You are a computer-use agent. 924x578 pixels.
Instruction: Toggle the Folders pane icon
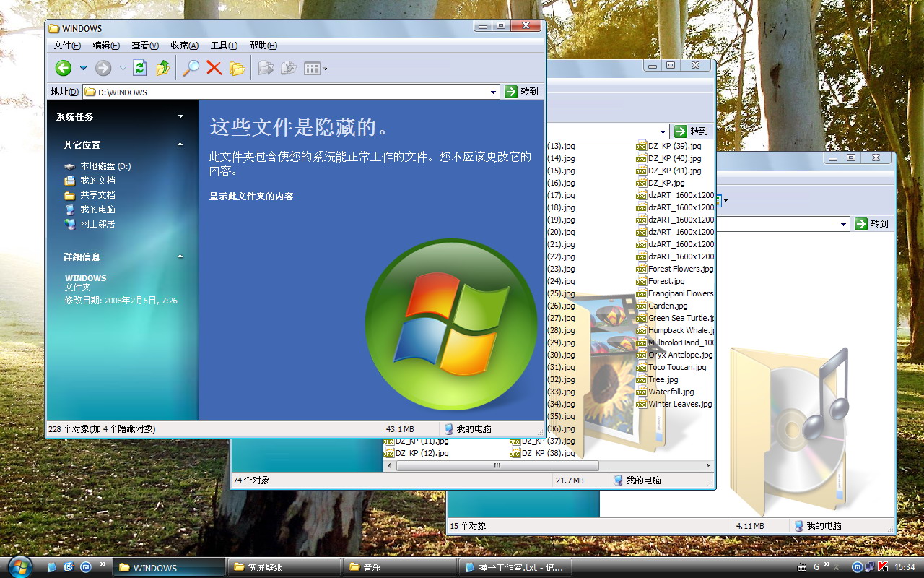pos(237,68)
